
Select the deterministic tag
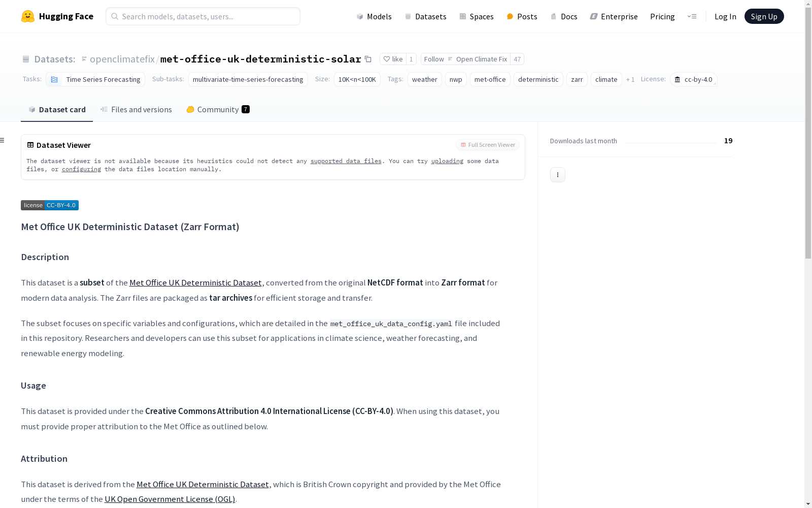click(538, 79)
